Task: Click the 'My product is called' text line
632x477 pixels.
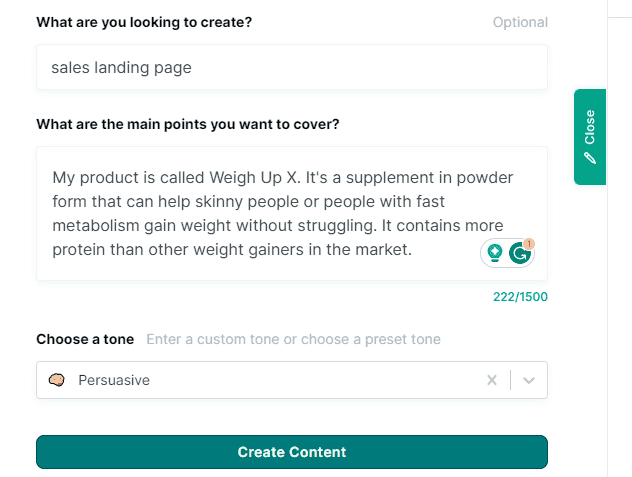Action: tap(130, 178)
